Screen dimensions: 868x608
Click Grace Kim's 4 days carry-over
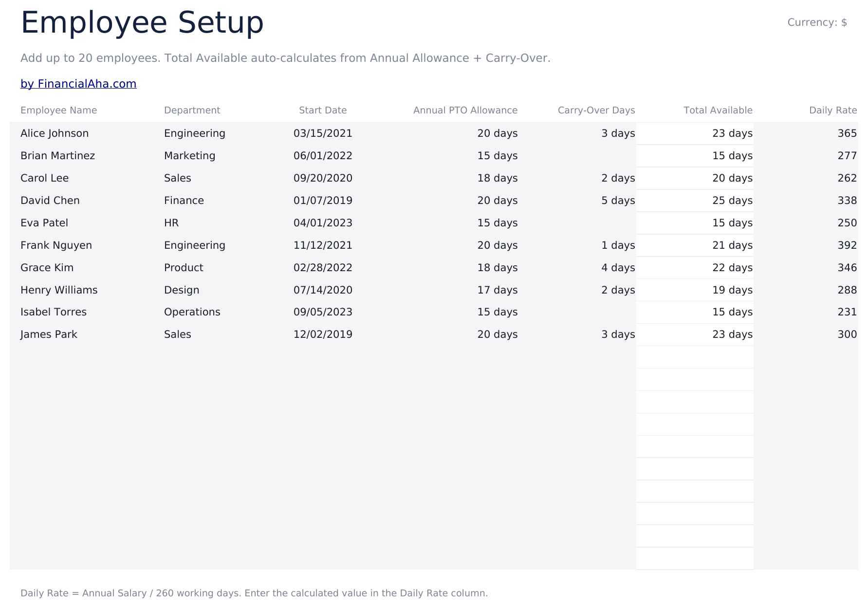(618, 268)
